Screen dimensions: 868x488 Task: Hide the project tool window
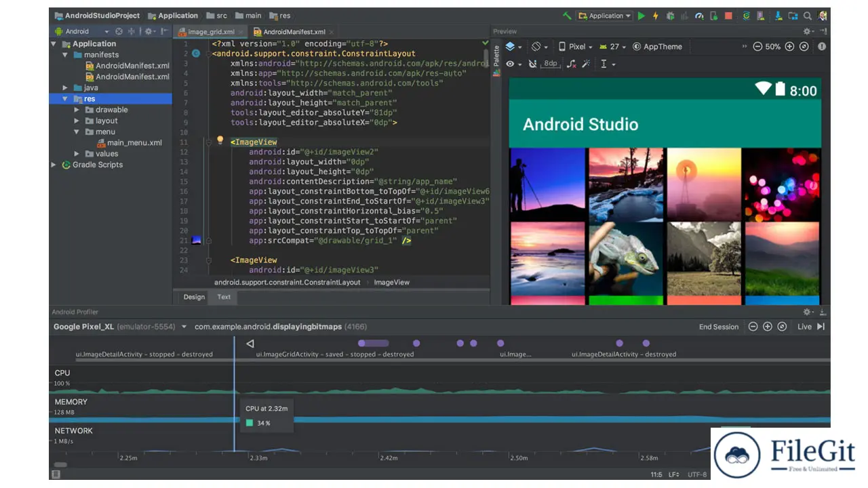pos(164,31)
